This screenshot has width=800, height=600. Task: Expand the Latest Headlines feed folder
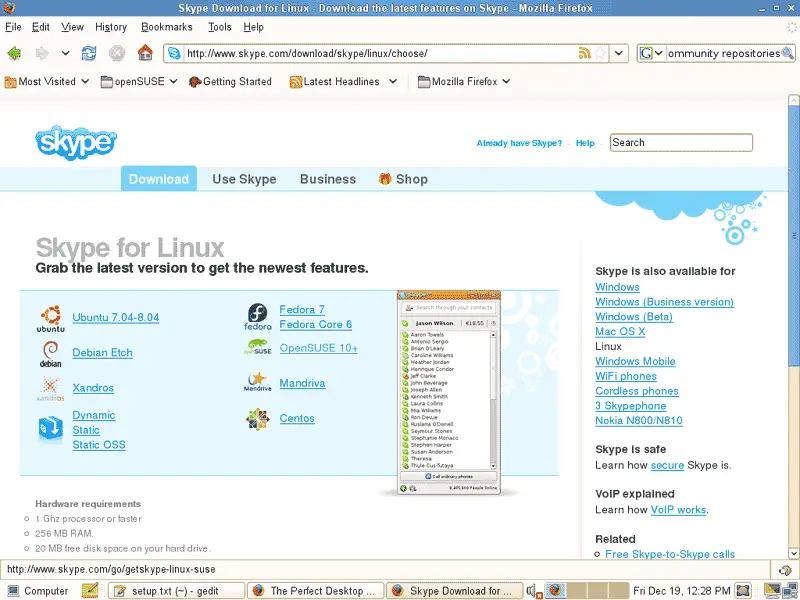[343, 82]
